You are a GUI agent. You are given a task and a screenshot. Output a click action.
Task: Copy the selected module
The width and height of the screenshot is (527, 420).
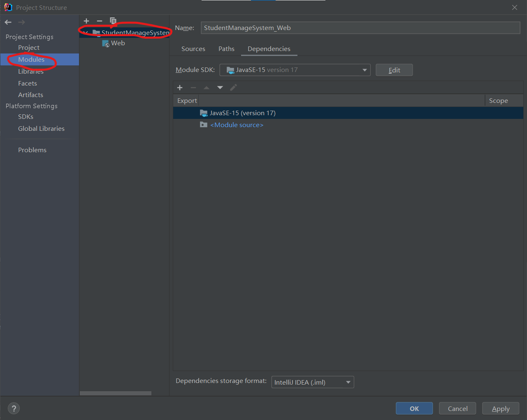tap(113, 21)
